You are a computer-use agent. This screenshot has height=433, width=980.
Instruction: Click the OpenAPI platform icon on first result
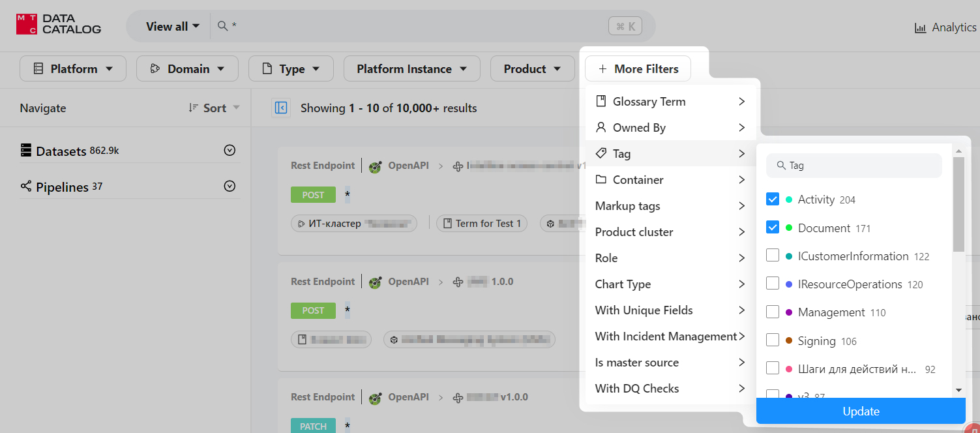click(376, 166)
